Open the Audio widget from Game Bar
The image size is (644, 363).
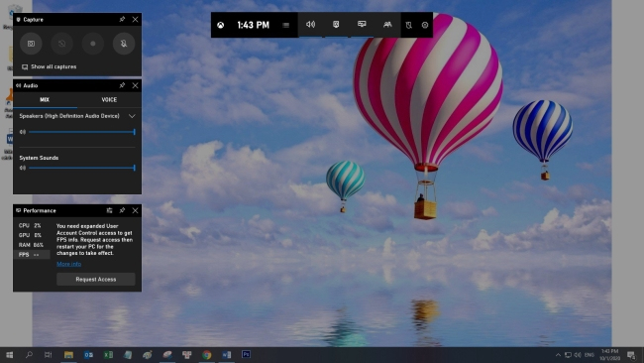(310, 25)
